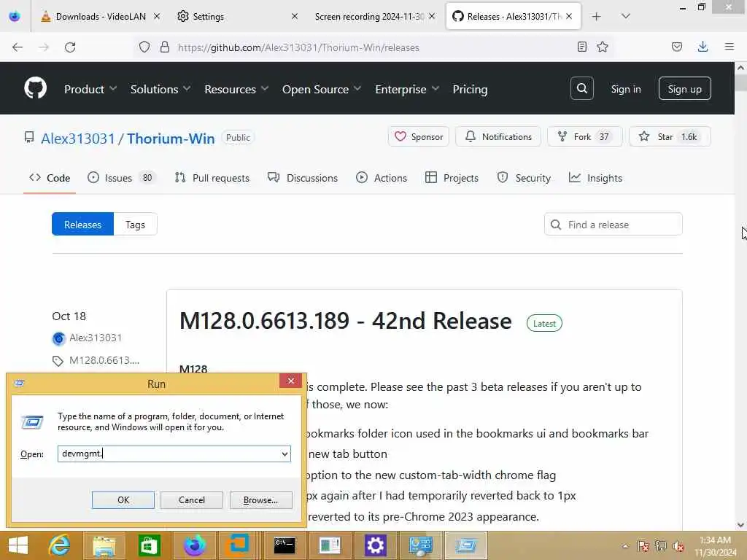Click volume icon in system tray
Viewport: 747px width, 560px height.
point(678,545)
